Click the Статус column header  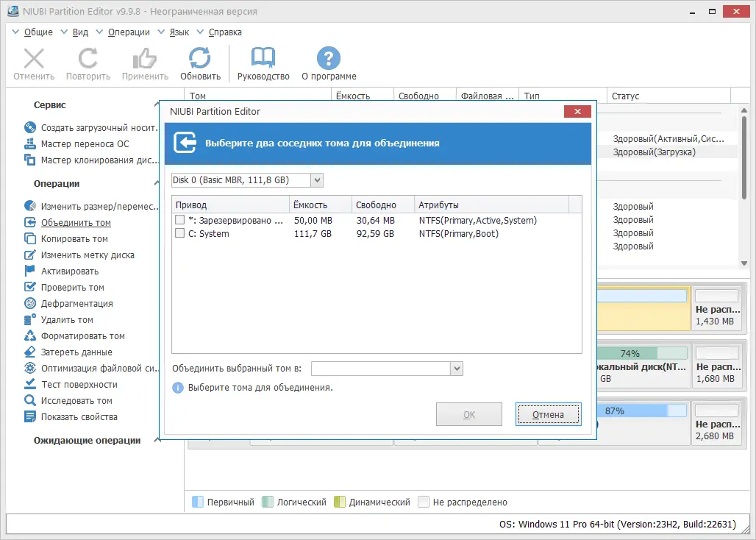pyautogui.click(x=668, y=96)
